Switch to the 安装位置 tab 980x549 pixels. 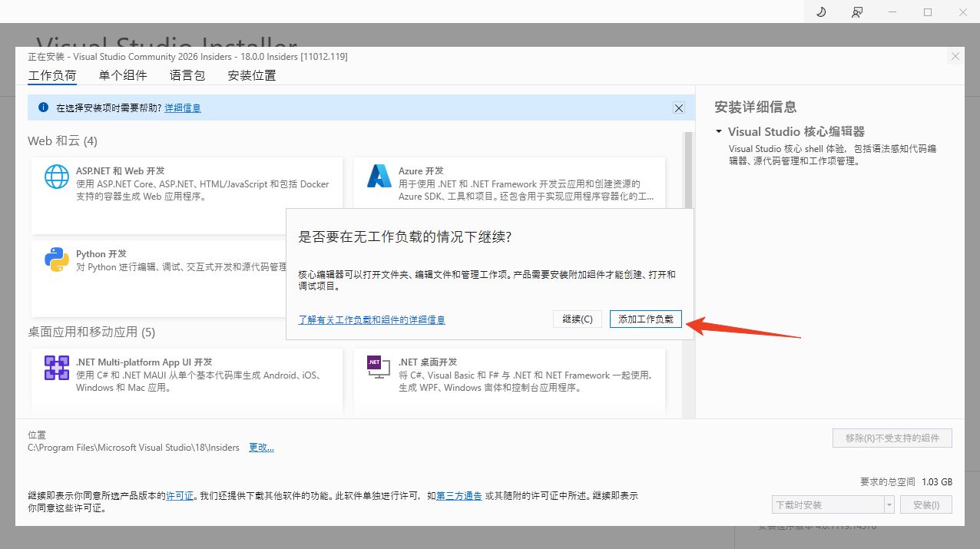click(252, 75)
